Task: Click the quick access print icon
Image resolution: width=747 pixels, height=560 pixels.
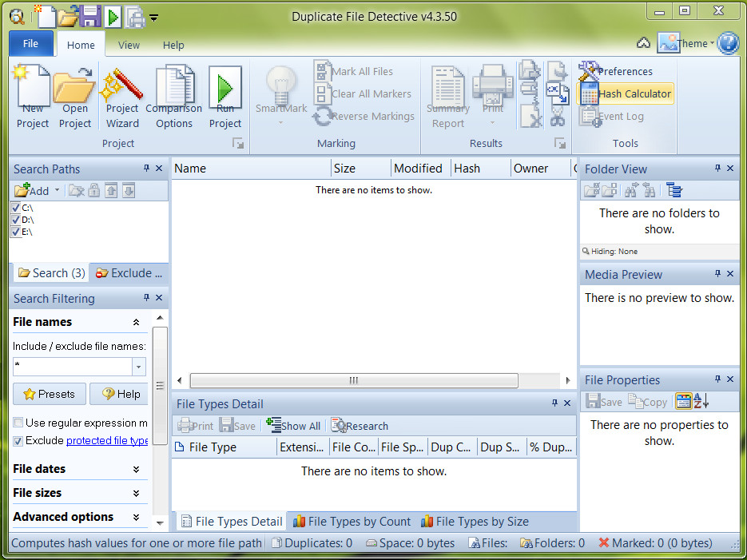Action: point(135,18)
